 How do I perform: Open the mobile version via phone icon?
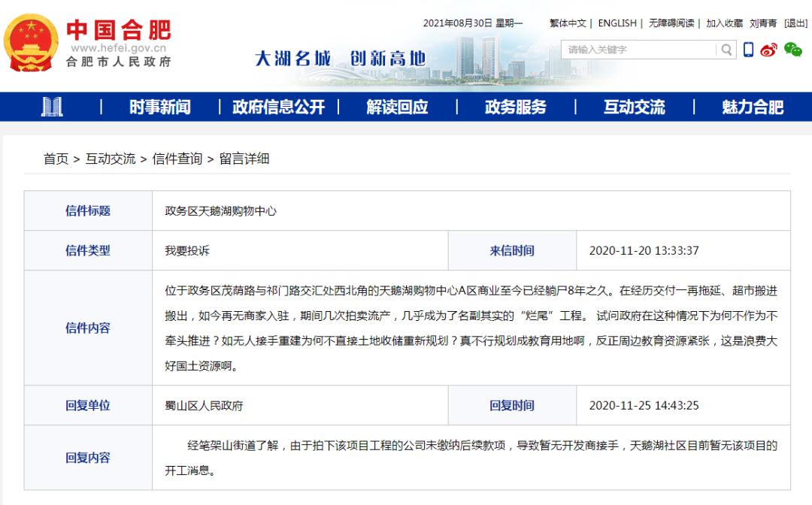[749, 50]
